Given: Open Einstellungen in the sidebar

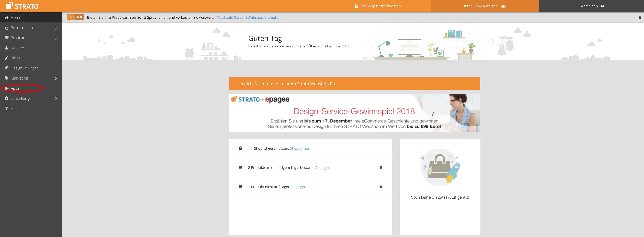Looking at the screenshot, I should (31, 98).
